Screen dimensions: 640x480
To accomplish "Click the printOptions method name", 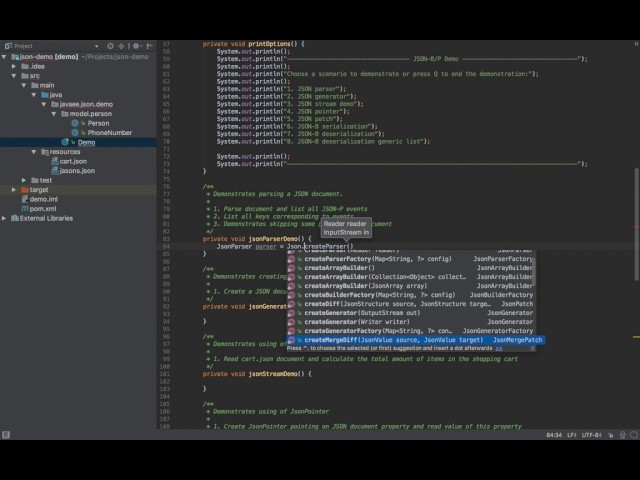I will click(x=270, y=44).
